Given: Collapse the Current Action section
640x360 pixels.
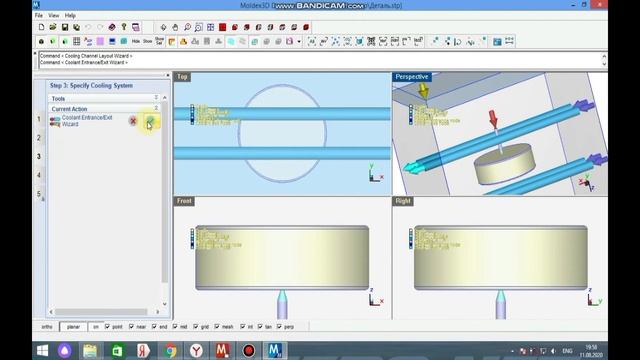Looking at the screenshot, I should pos(156,109).
